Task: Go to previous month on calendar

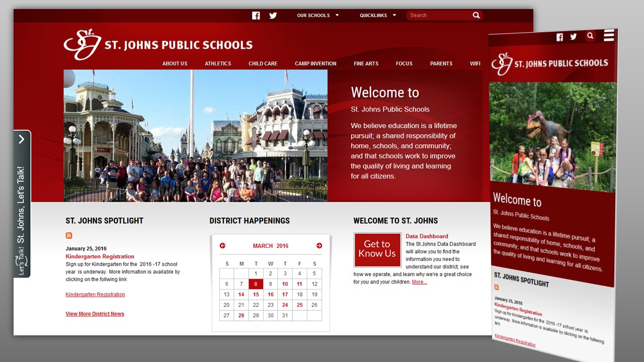Action: click(222, 245)
